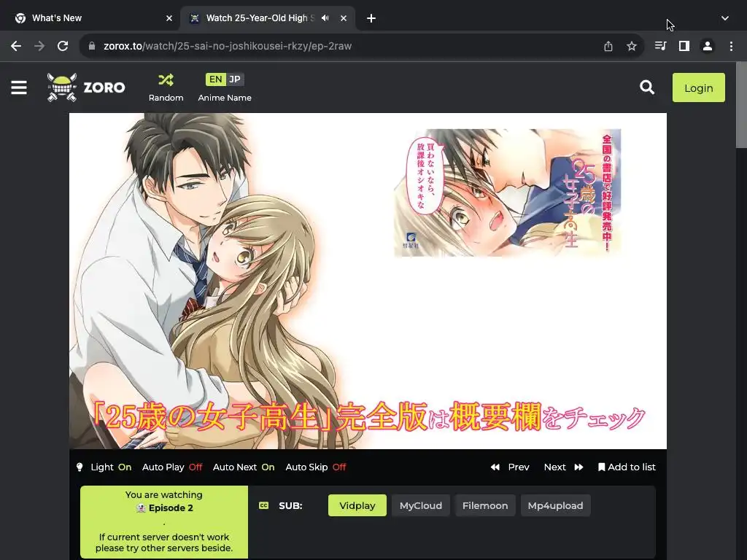Reload the current page
The image size is (747, 560).
click(x=63, y=46)
